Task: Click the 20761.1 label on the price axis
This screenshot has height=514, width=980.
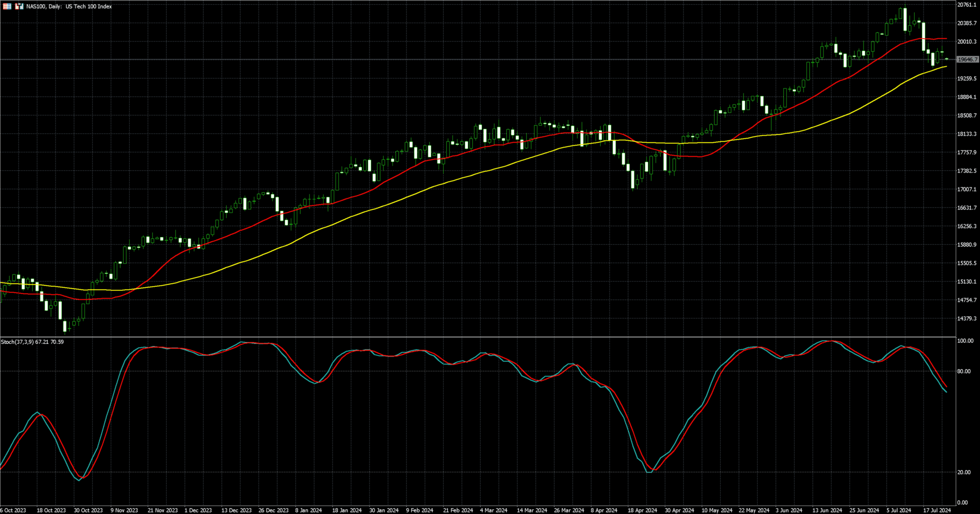Action: point(966,5)
